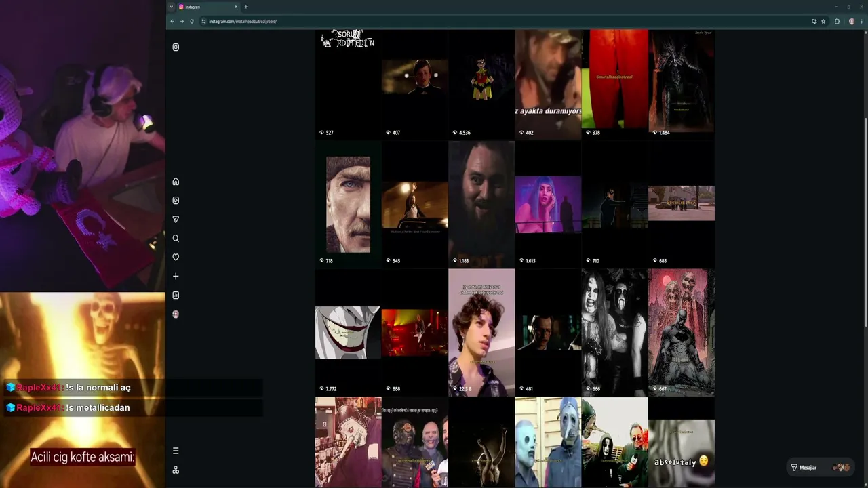This screenshot has width=868, height=488.
Task: Open the two blue-masked figures reel
Action: [548, 443]
